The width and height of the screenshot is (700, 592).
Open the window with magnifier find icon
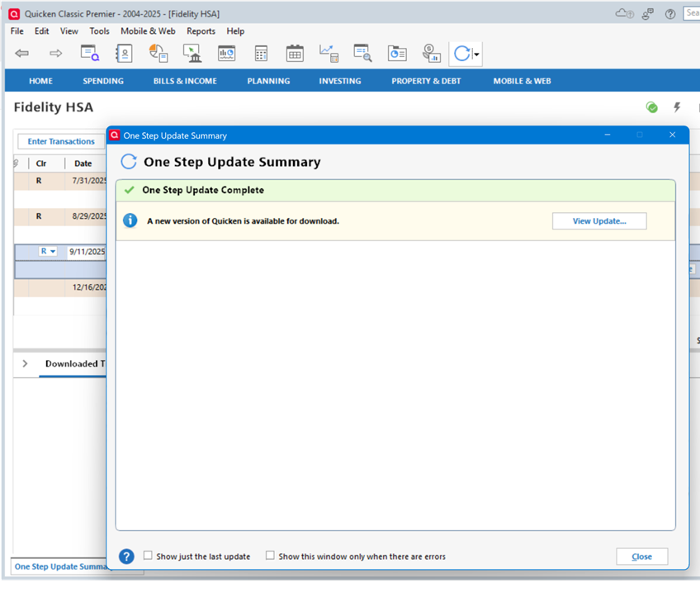362,53
